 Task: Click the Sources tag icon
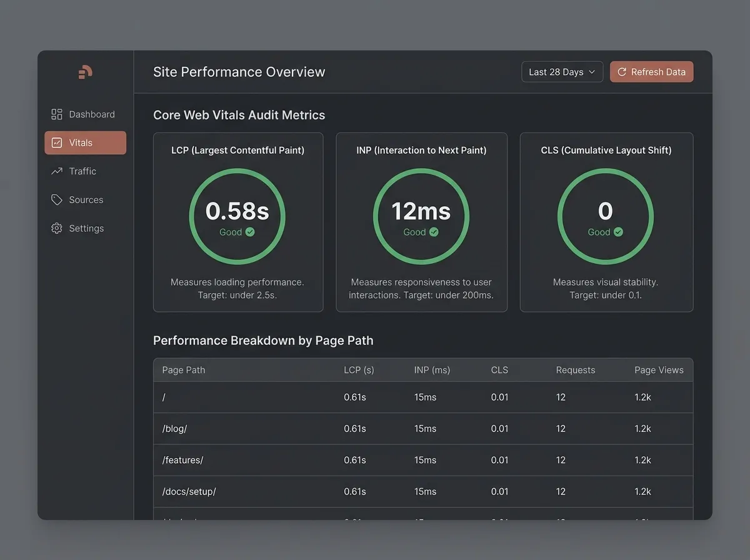click(57, 199)
